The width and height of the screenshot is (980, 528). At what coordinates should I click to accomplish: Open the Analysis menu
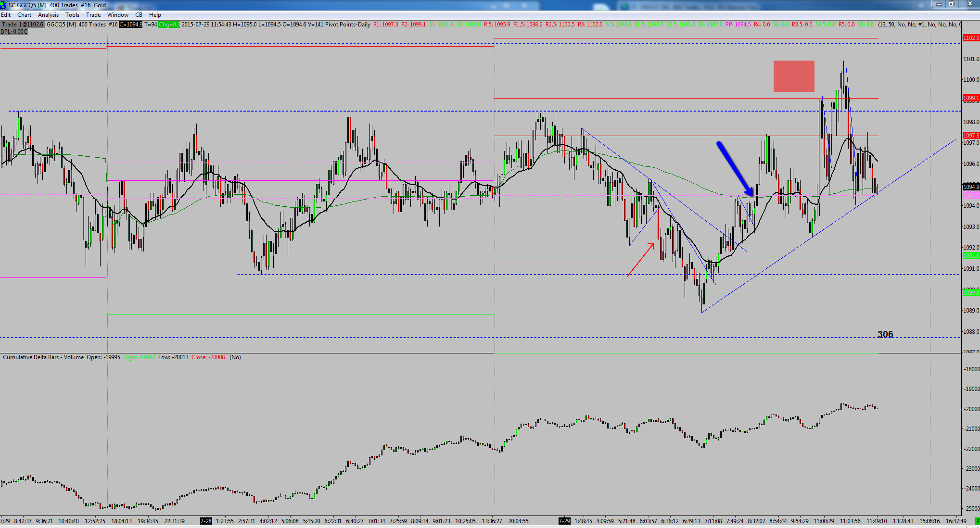click(49, 15)
